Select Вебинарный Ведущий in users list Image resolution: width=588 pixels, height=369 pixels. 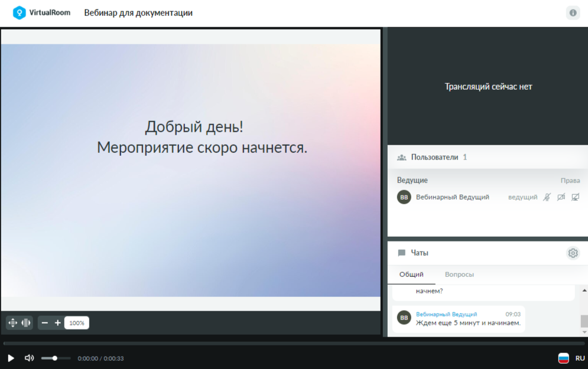pos(452,197)
